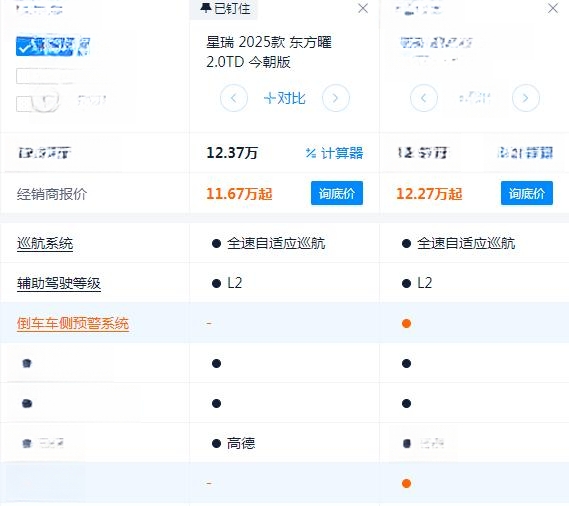Click +对比 to add comparison
The image size is (569, 506).
[284, 98]
